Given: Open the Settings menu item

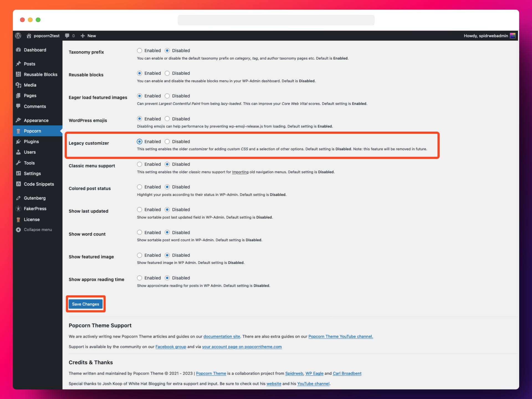Looking at the screenshot, I should pyautogui.click(x=37, y=173).
